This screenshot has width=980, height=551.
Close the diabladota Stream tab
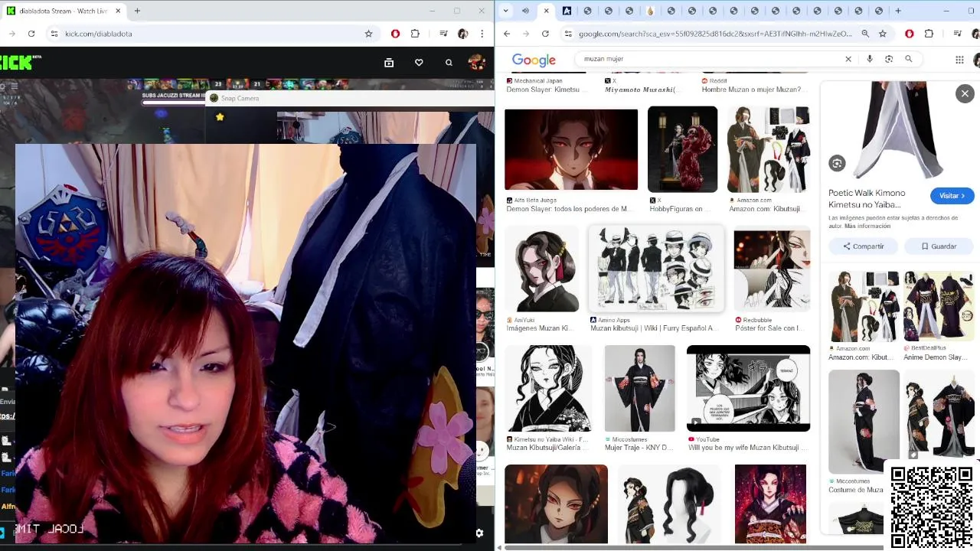tap(118, 11)
